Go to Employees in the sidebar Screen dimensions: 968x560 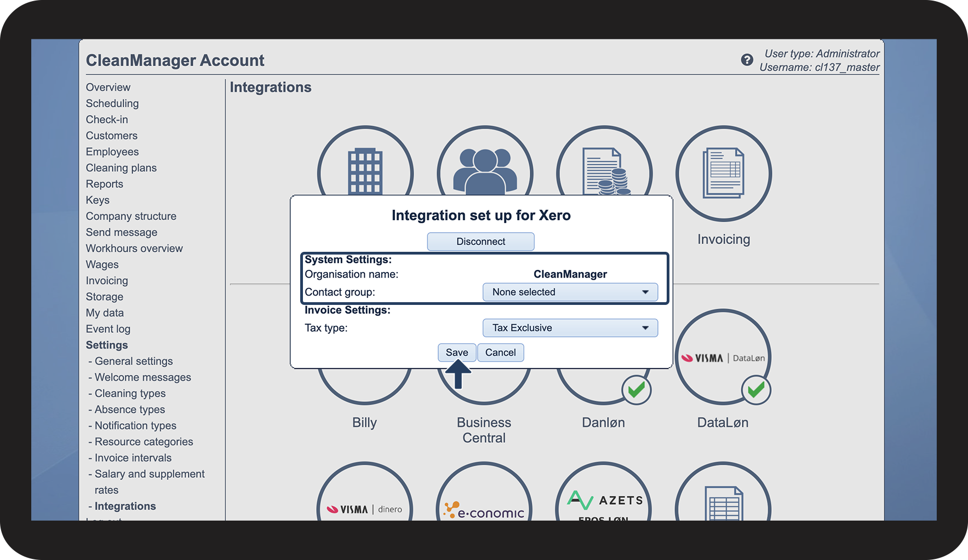coord(112,152)
